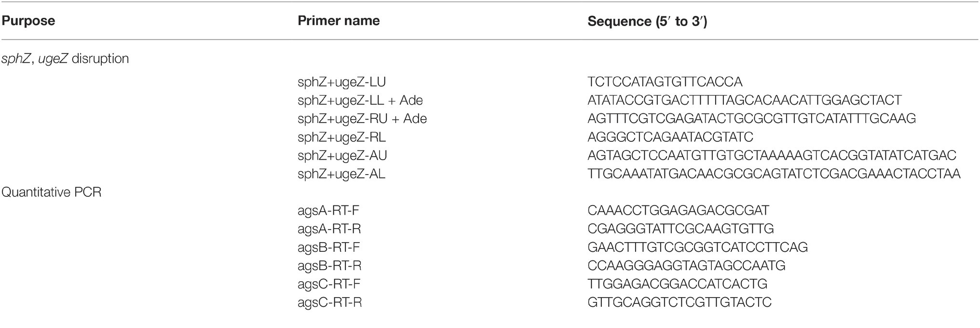
Task: Click primer name agsB-RT-F
Action: pyautogui.click(x=329, y=247)
